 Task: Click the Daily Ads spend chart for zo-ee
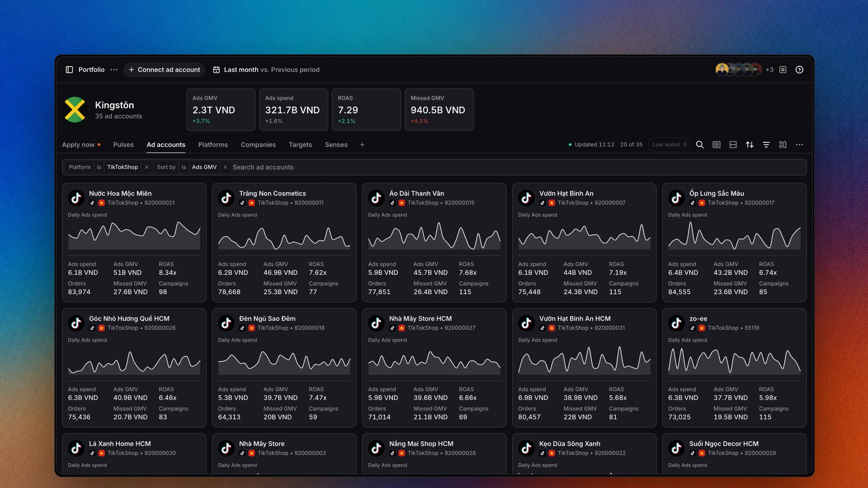734,361
